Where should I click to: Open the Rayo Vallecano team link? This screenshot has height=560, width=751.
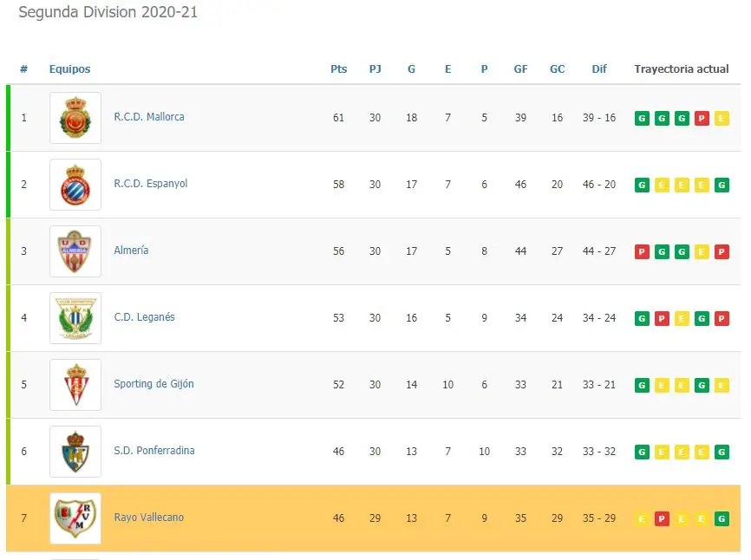149,518
